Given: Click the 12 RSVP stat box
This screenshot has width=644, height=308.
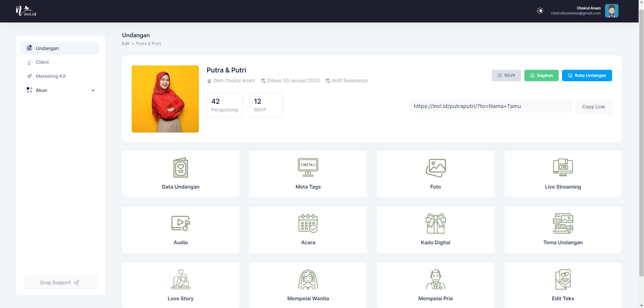Looking at the screenshot, I should 266,105.
